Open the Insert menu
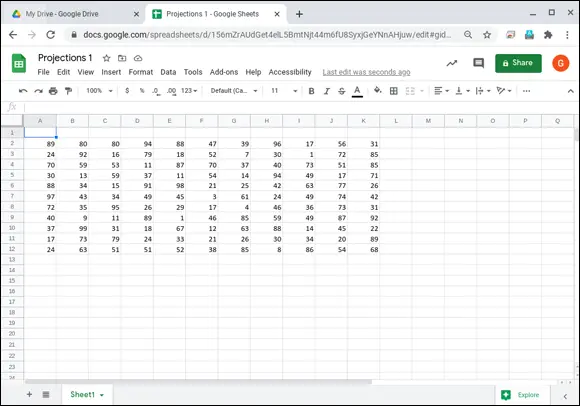Viewport: 580px width, 406px height. 111,72
